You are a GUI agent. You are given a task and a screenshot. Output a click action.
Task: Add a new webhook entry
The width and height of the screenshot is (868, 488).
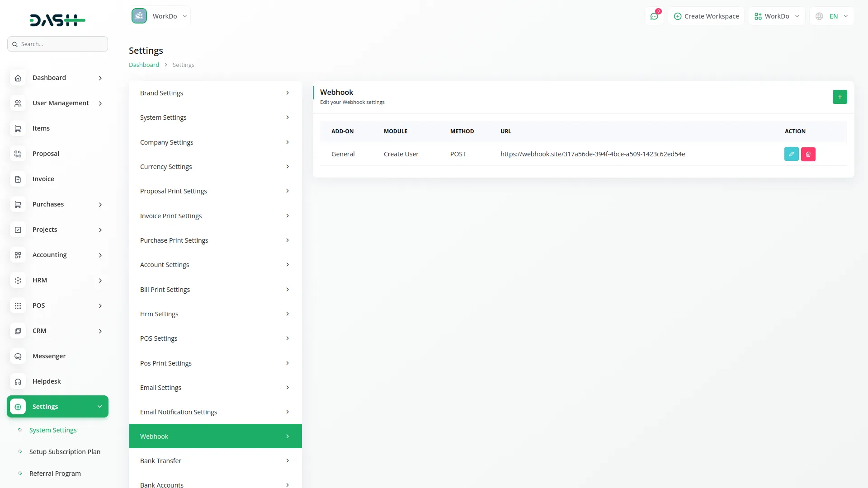point(840,97)
